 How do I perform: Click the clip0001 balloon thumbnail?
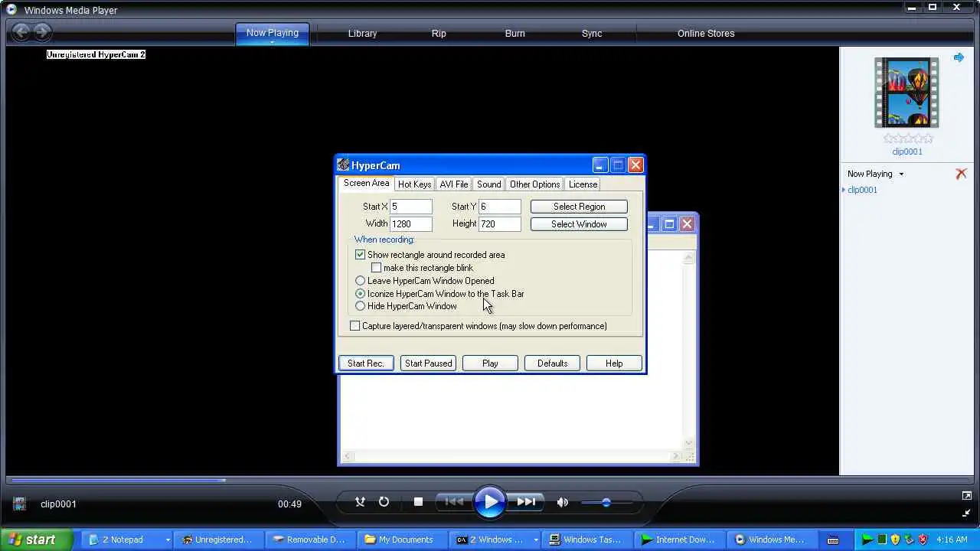[x=907, y=93]
